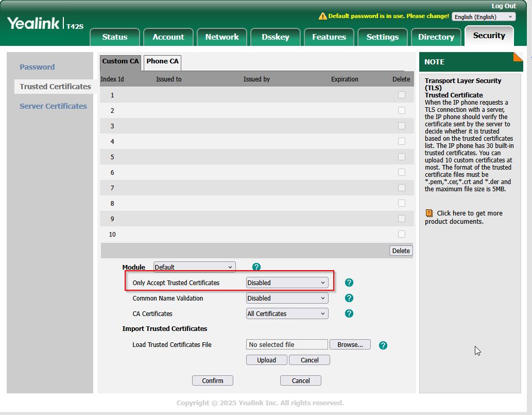The height and width of the screenshot is (415, 532).
Task: Click help icon for Only Accept Trusted Certificates
Action: pyautogui.click(x=349, y=283)
